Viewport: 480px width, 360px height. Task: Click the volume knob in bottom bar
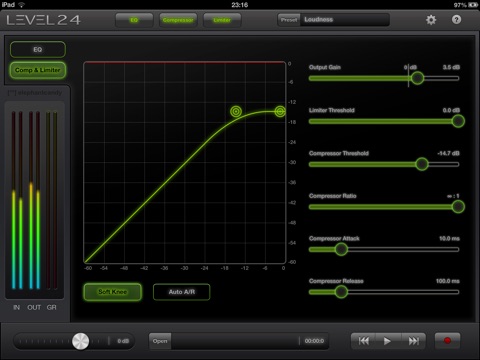click(81, 341)
